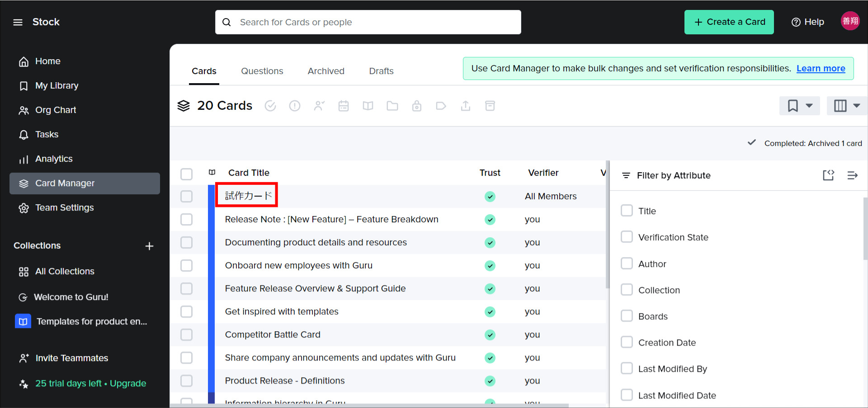Click the export upload toolbar icon
The image size is (868, 408).
click(466, 106)
